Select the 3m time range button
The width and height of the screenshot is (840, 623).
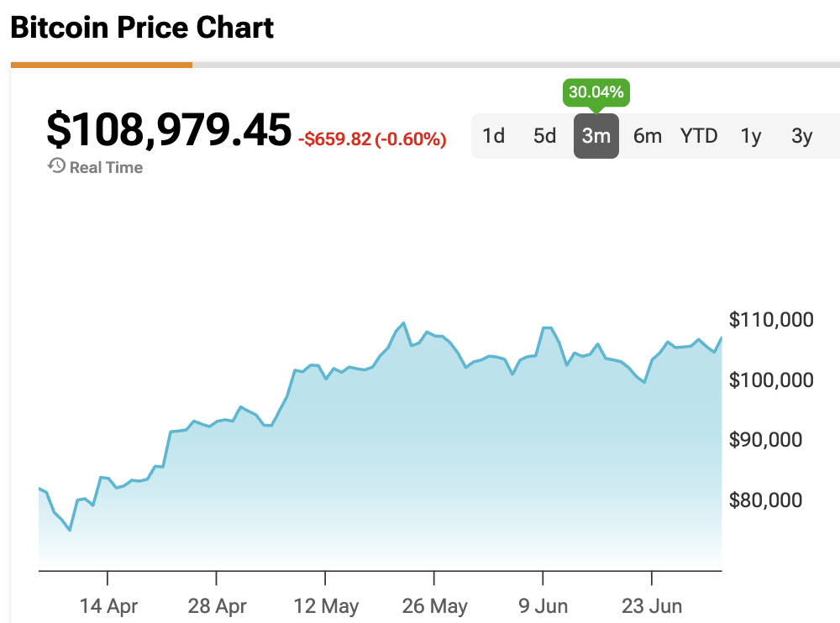(x=596, y=135)
